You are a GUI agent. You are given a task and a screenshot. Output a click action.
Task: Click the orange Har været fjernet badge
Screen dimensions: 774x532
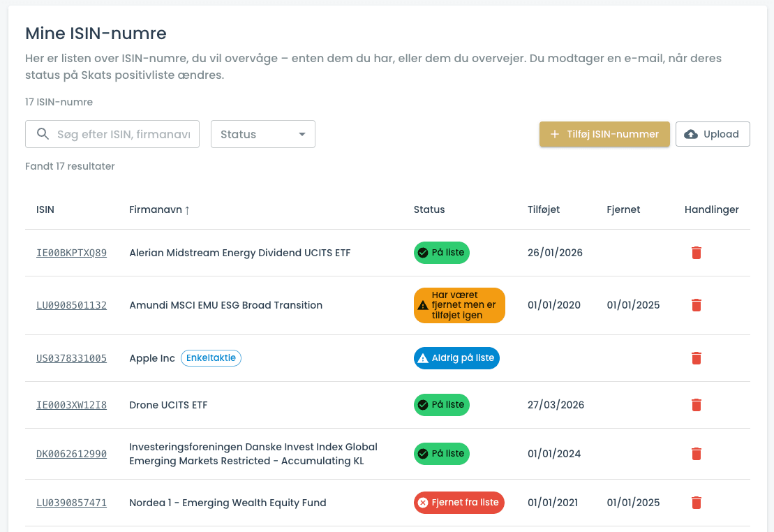pos(459,305)
